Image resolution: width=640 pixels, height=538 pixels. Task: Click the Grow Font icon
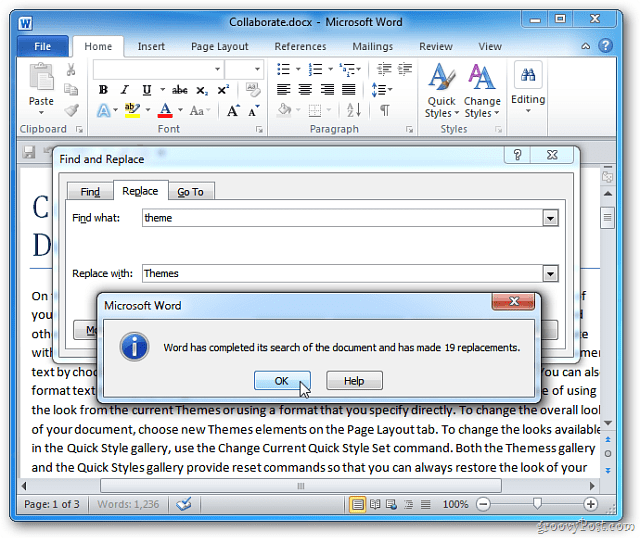tap(233, 110)
